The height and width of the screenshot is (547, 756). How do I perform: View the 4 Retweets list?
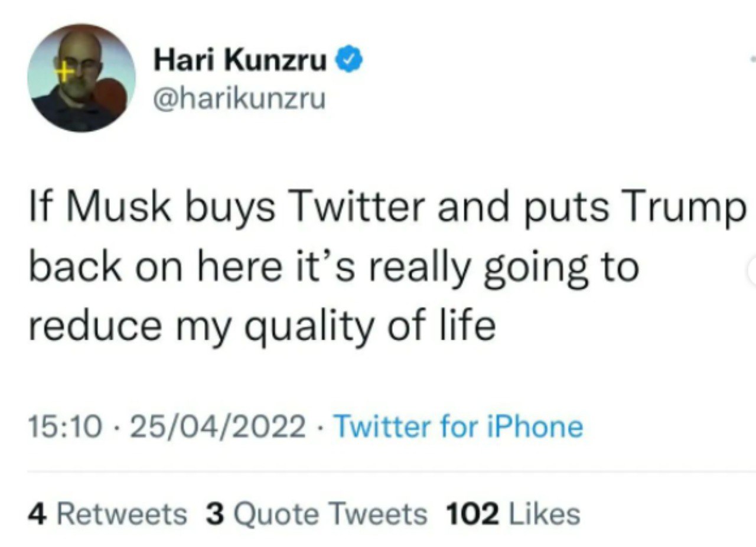coord(107,514)
